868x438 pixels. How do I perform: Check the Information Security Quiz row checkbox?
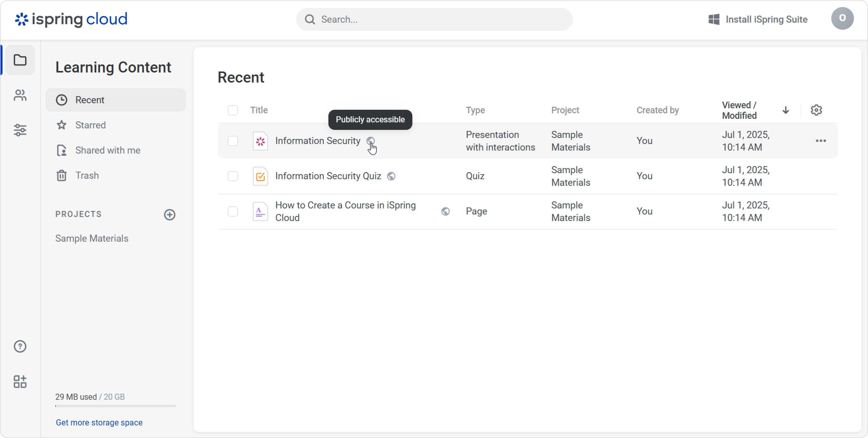233,176
